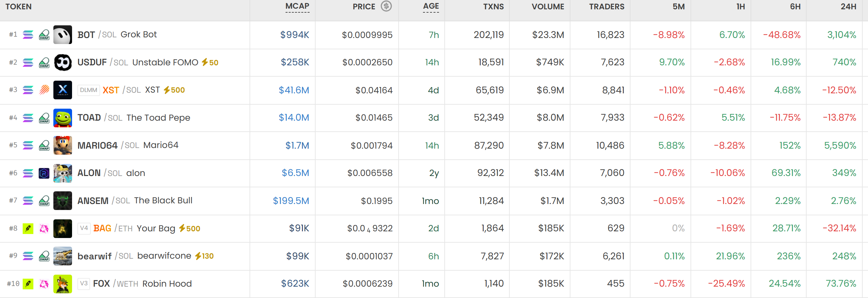Open the alon token thumbnail
The image size is (868, 298).
[x=63, y=173]
